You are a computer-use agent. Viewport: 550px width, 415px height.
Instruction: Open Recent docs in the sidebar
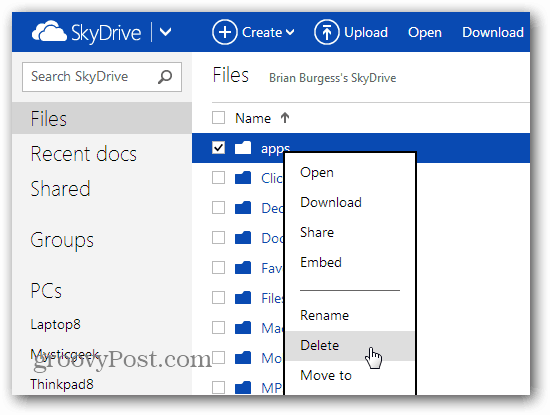[83, 154]
